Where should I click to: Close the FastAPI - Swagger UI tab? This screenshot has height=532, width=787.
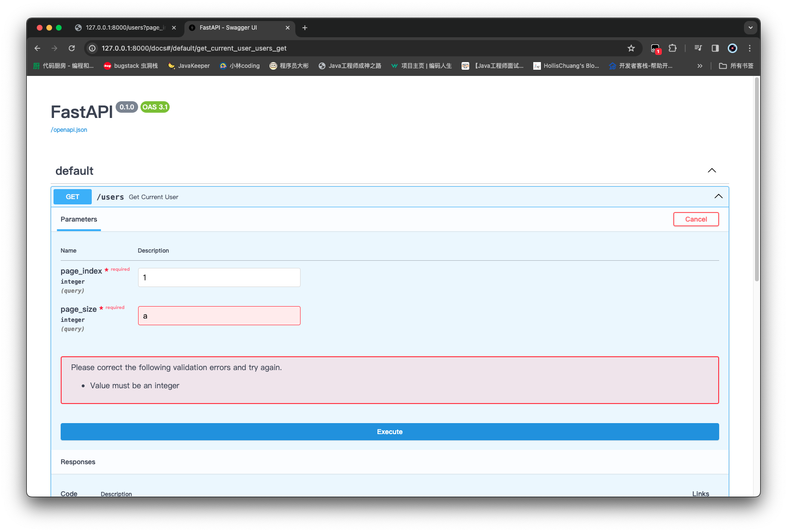tap(288, 28)
